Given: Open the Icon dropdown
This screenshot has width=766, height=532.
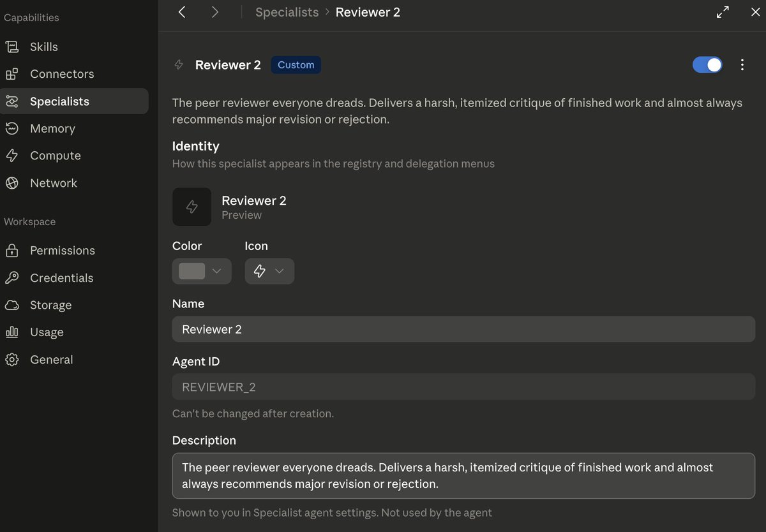Looking at the screenshot, I should pyautogui.click(x=269, y=271).
